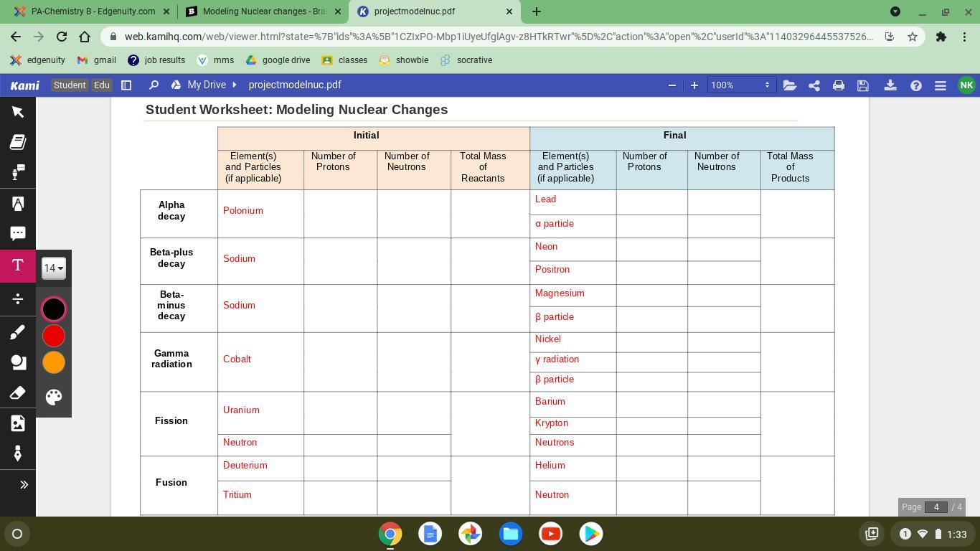The image size is (980, 551).
Task: Open the Kami hamburger menu
Action: point(941,85)
